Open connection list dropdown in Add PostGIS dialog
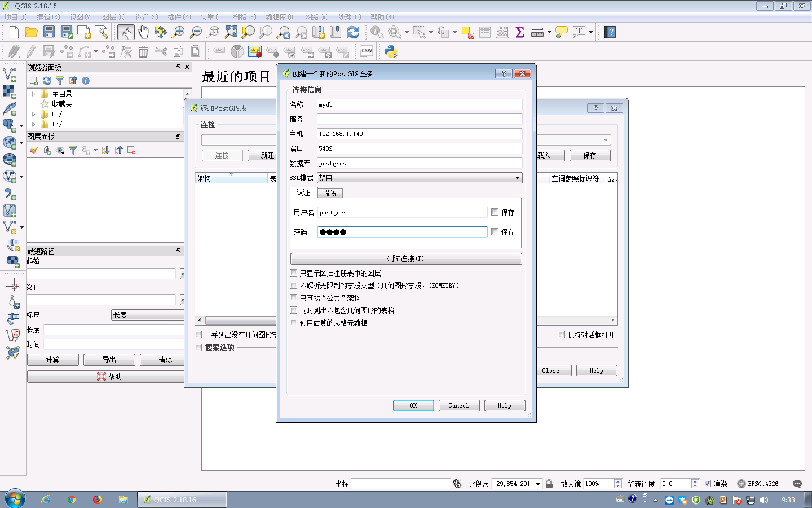This screenshot has height=508, width=812. pyautogui.click(x=606, y=140)
